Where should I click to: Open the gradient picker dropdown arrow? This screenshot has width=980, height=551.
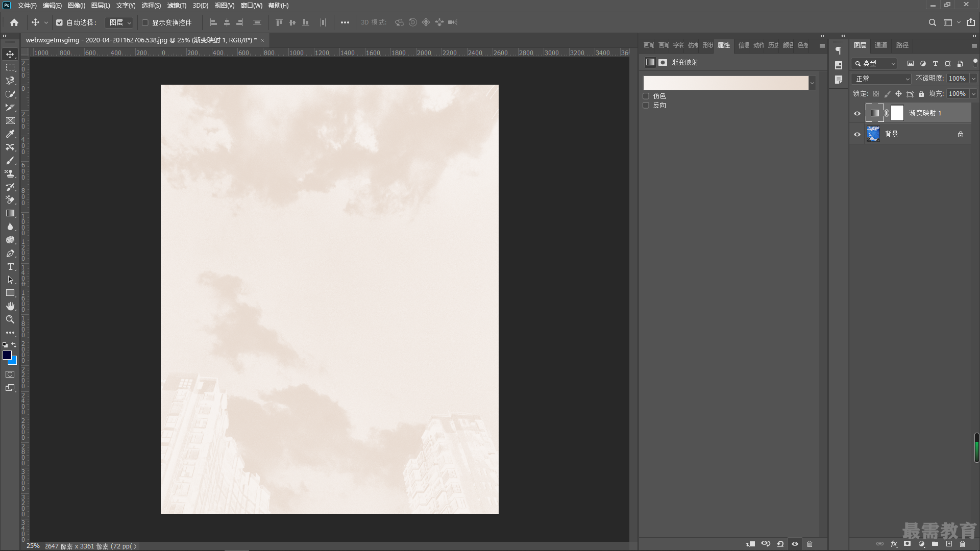tap(812, 83)
